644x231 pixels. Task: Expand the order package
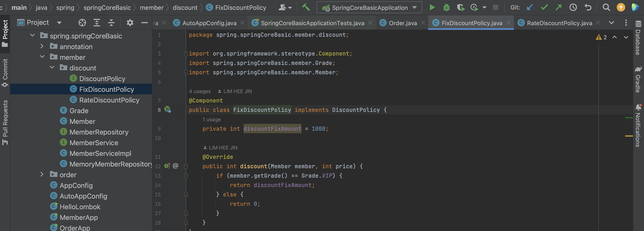(x=42, y=174)
